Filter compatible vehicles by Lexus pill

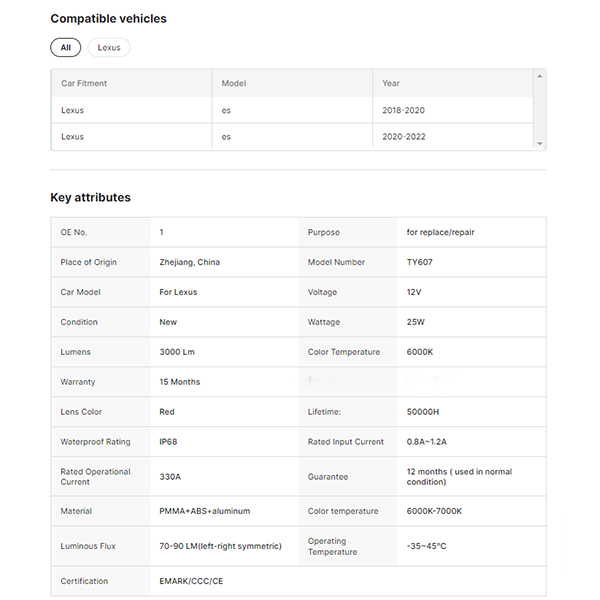109,47
